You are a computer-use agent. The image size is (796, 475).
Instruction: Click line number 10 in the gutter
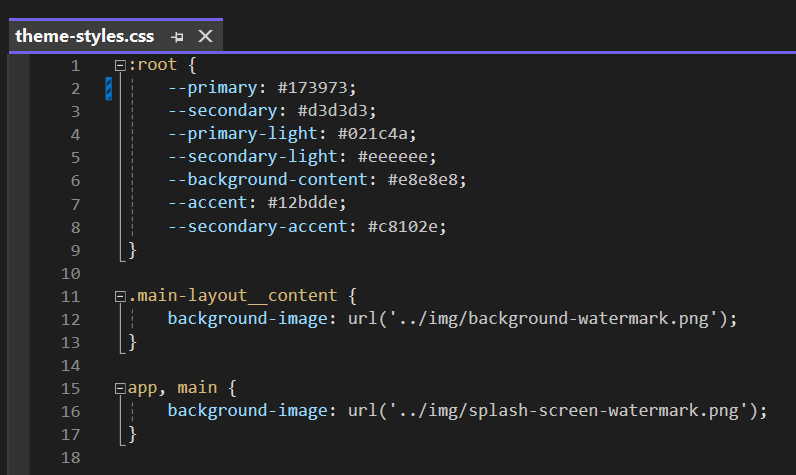(70, 273)
